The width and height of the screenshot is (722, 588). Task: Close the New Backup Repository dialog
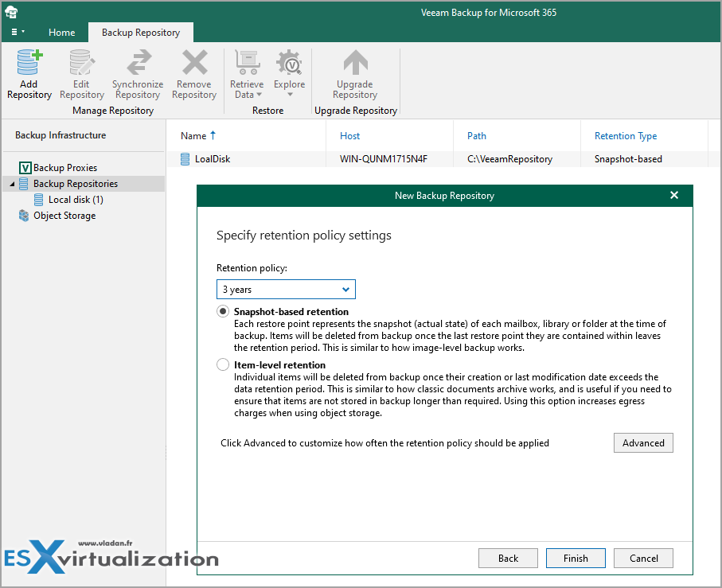(674, 196)
